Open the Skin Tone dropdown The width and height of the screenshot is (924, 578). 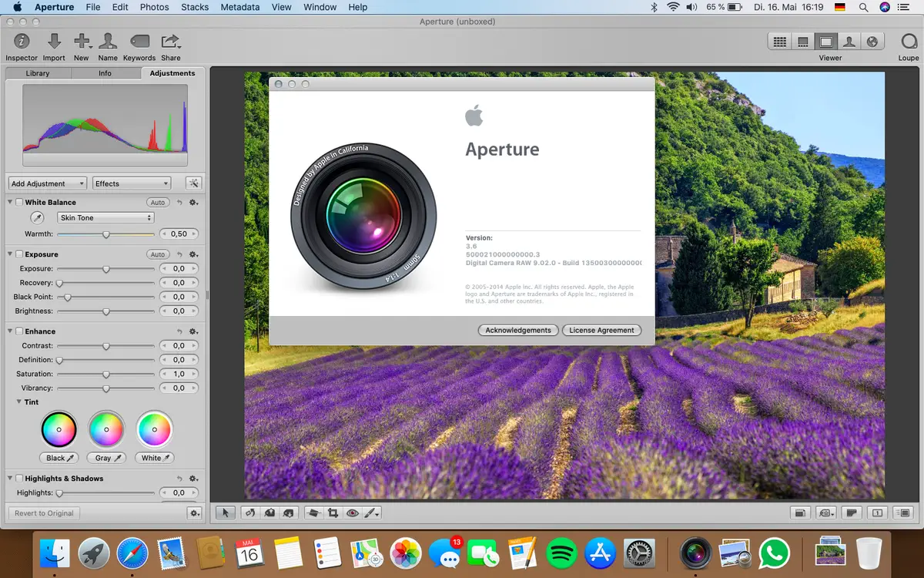tap(106, 218)
